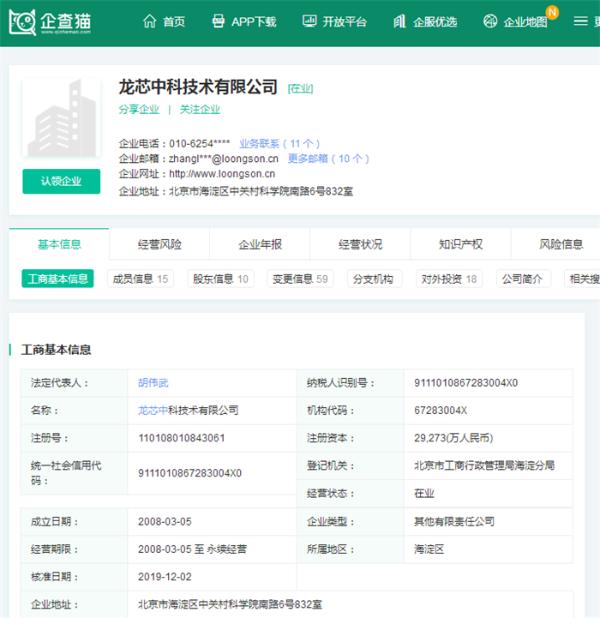Click the 分享企业 link
The width and height of the screenshot is (600, 618).
point(139,109)
